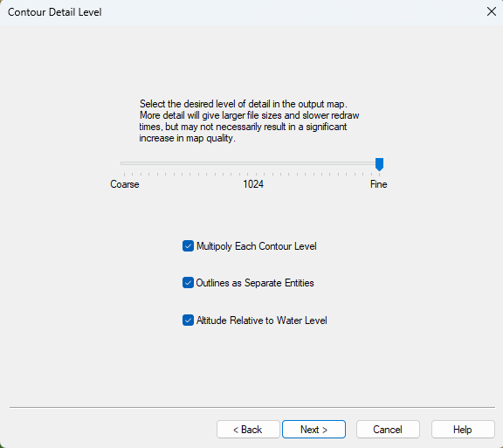Click the Contour Detail Level title bar

(x=241, y=12)
